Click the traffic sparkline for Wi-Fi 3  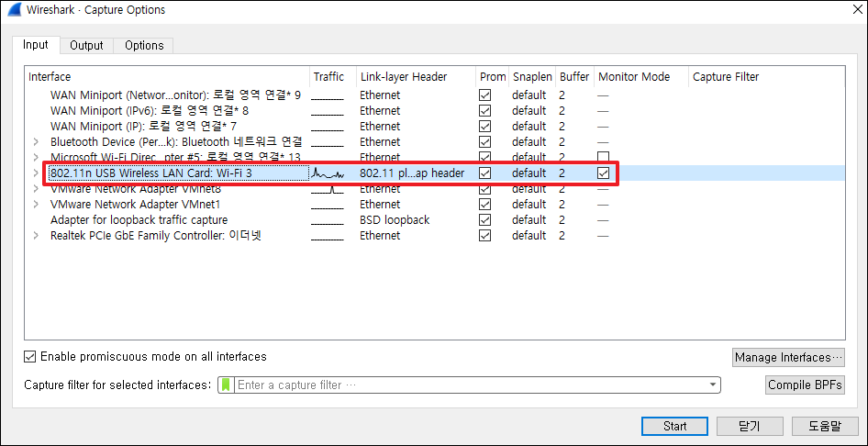coord(328,173)
